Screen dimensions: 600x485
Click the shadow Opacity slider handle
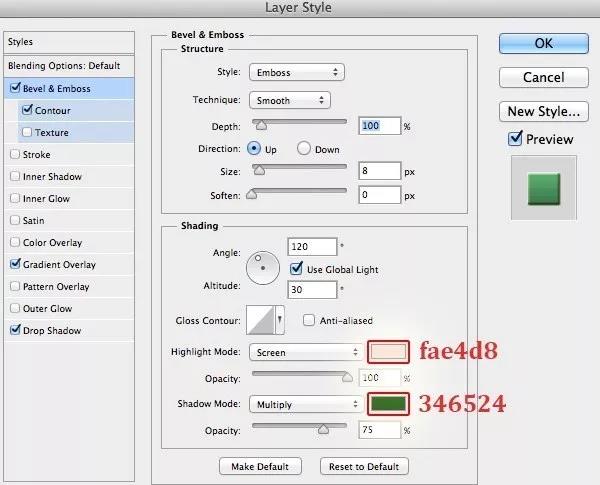tap(323, 429)
